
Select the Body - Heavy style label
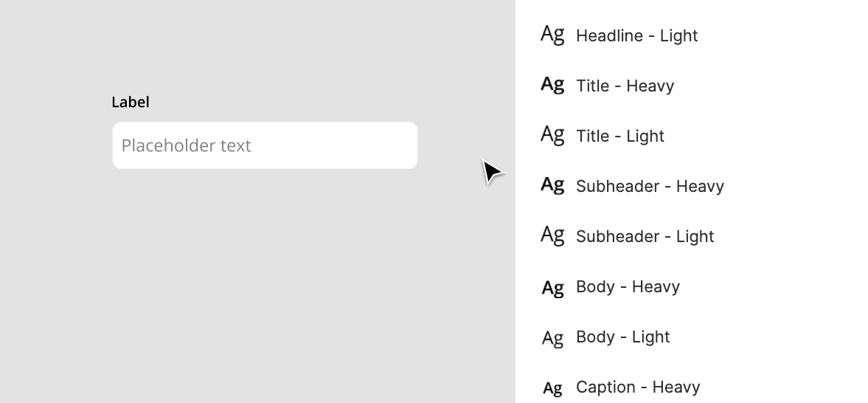(x=628, y=286)
